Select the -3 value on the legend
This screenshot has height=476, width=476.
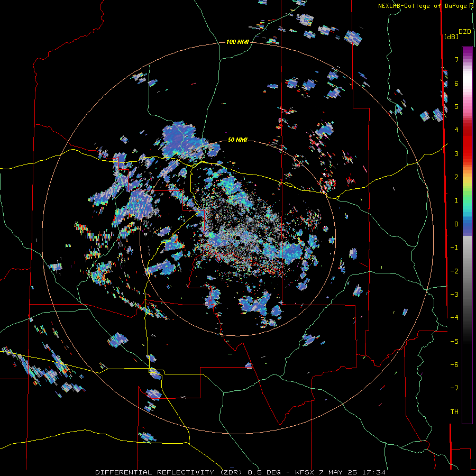(454, 295)
